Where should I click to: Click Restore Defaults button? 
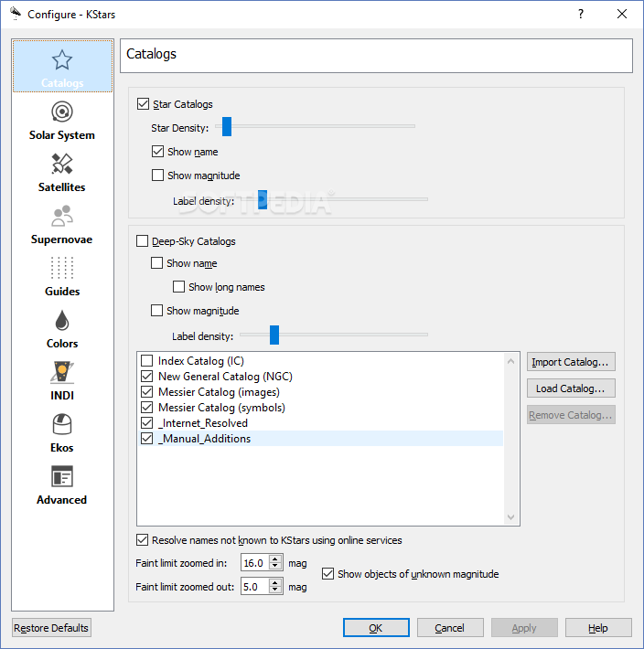51,628
